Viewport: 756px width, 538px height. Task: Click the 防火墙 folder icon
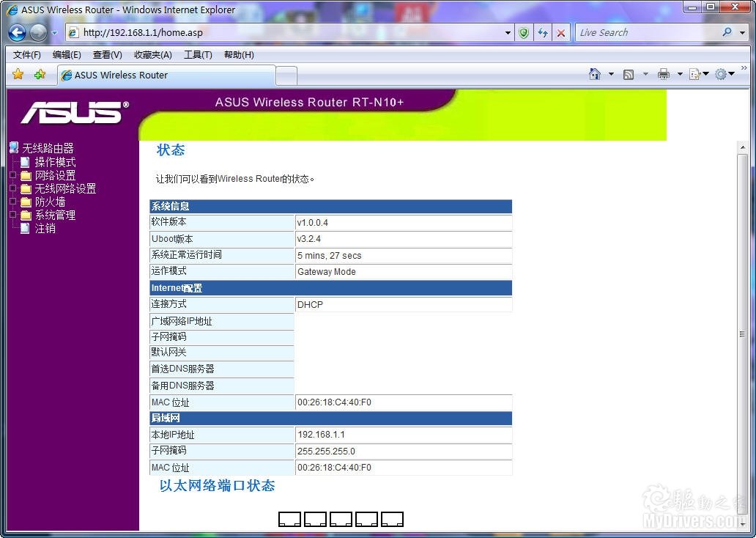(x=26, y=202)
